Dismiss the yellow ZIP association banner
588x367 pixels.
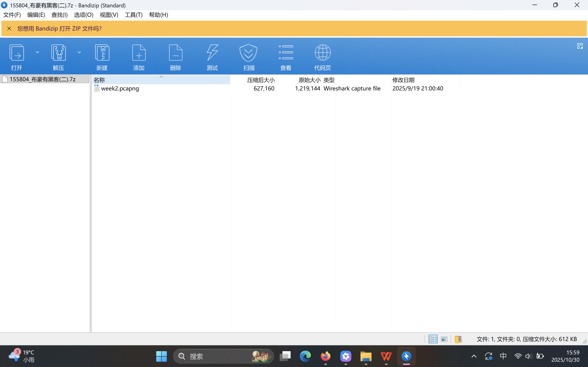pos(9,29)
